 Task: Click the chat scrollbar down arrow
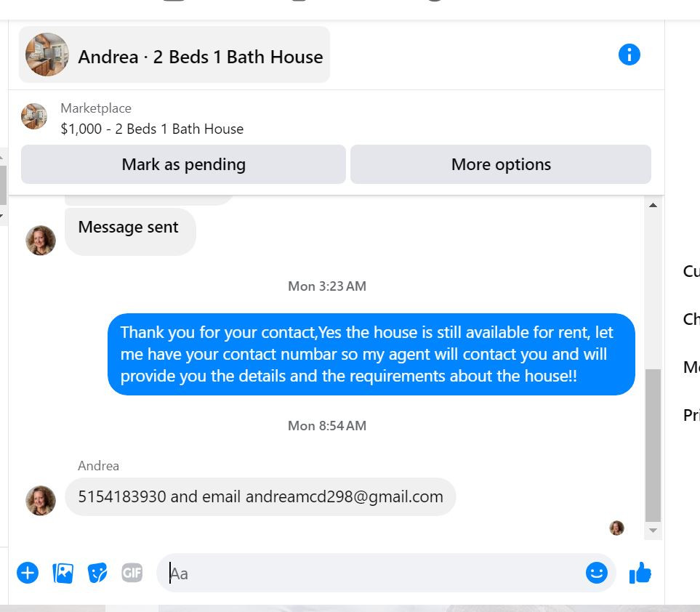[653, 531]
